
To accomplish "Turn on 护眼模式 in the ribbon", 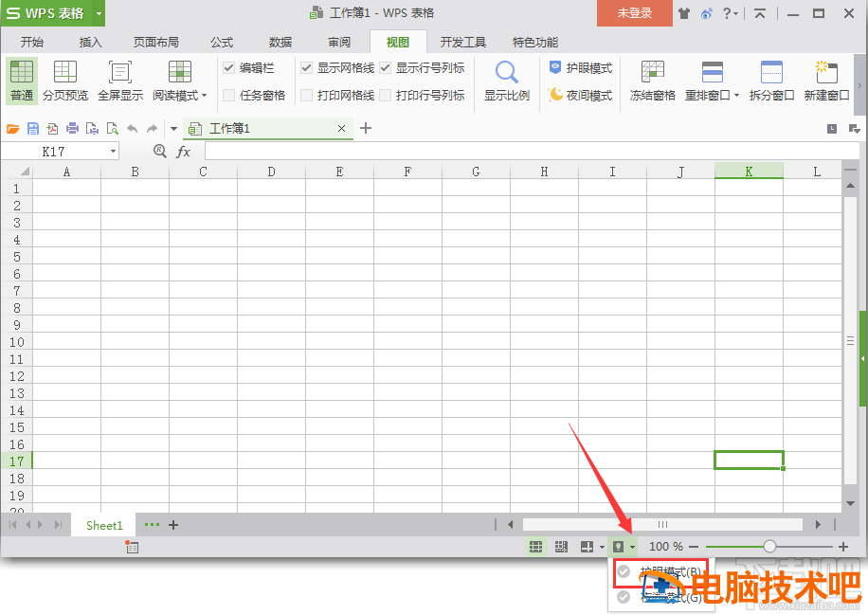I will 581,67.
